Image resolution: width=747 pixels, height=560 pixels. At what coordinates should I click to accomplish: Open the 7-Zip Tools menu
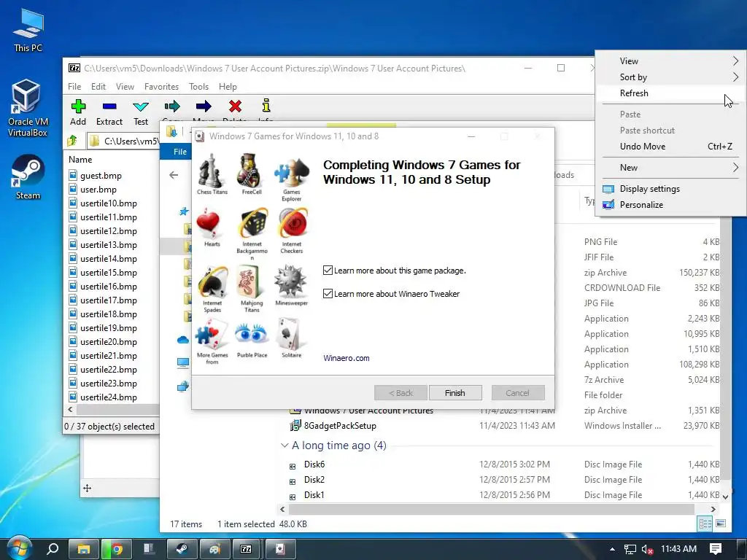point(198,87)
